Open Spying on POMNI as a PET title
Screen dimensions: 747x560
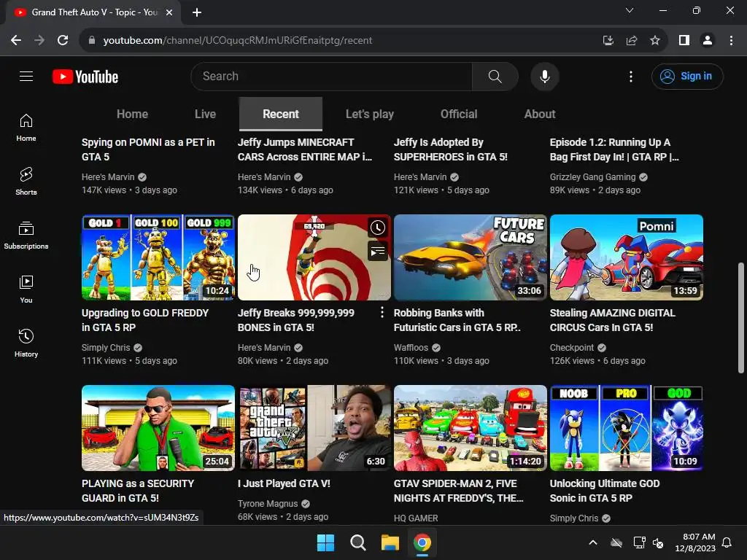pos(148,149)
